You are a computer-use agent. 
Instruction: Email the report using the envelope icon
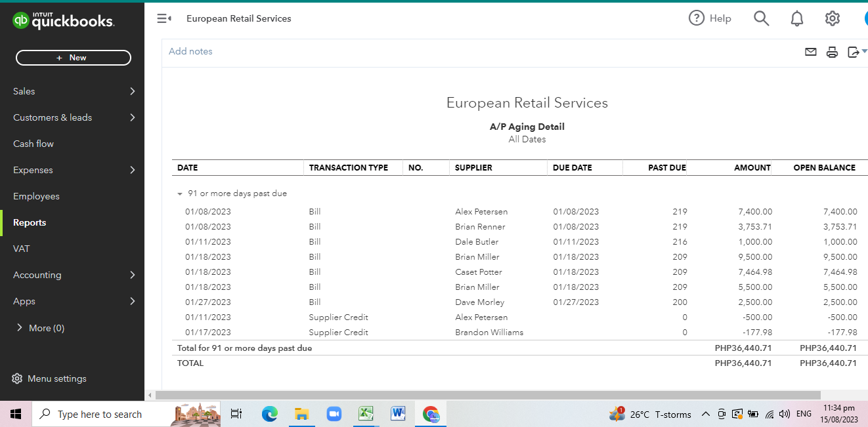[810, 52]
